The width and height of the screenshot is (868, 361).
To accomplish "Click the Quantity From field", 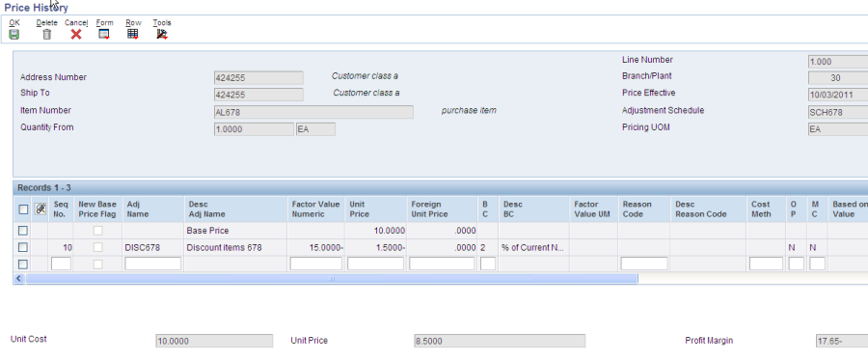I will [254, 129].
